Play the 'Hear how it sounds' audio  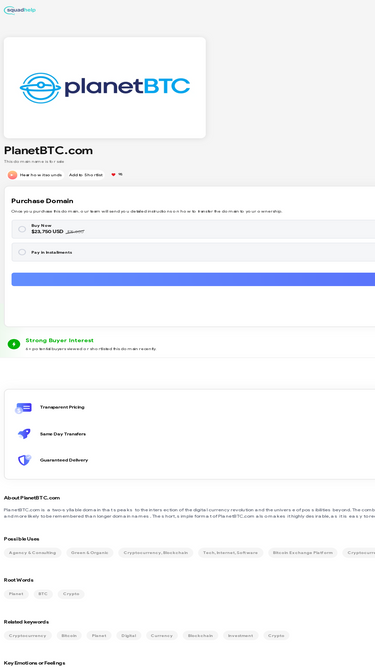tap(36, 175)
